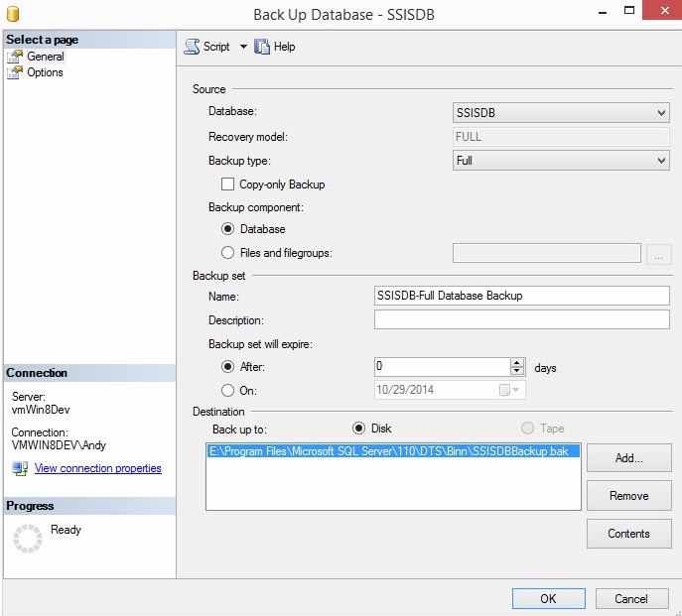Select Tape as backup destination

[x=527, y=429]
